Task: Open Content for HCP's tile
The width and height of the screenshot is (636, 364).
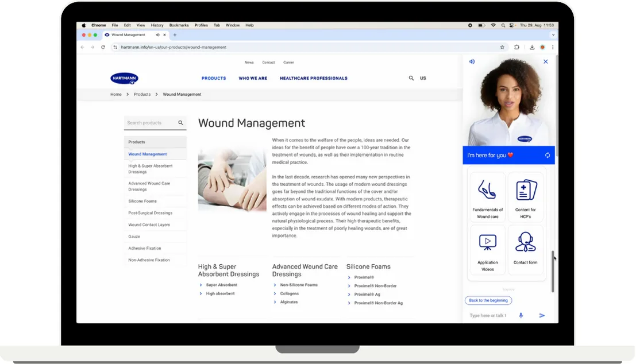Action: coord(525,198)
